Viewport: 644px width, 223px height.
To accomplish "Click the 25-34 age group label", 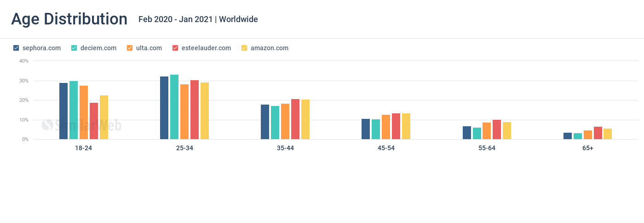I will (184, 148).
